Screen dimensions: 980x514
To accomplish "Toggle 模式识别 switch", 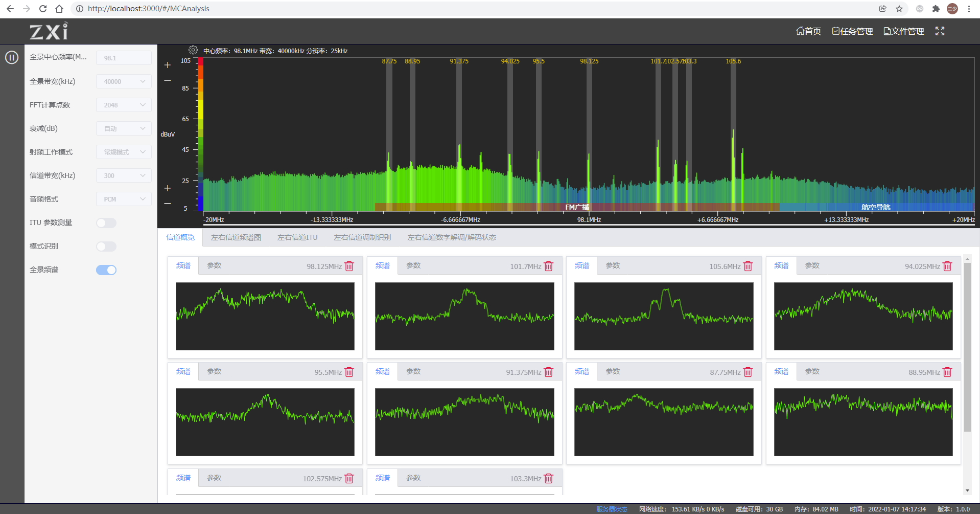I will pos(106,247).
